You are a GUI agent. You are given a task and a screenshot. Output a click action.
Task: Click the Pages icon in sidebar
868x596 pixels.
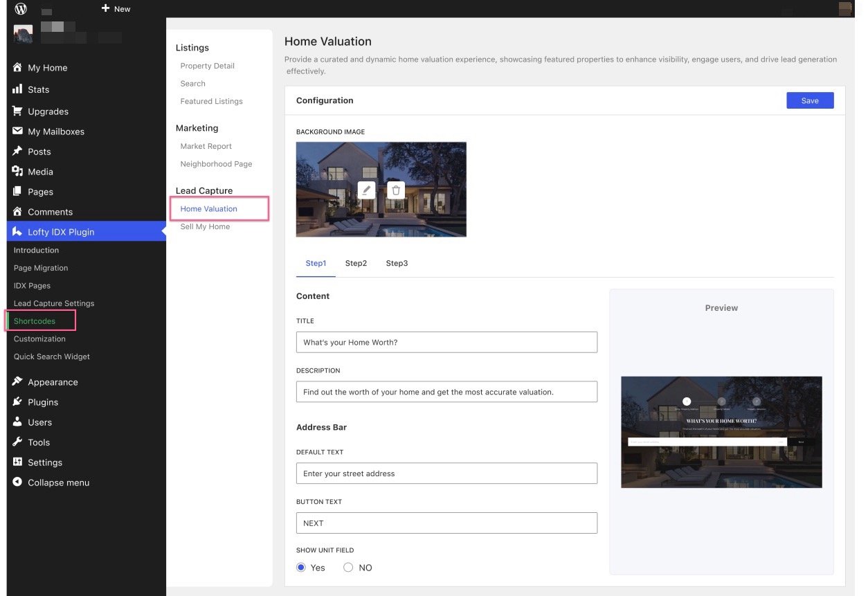(18, 191)
